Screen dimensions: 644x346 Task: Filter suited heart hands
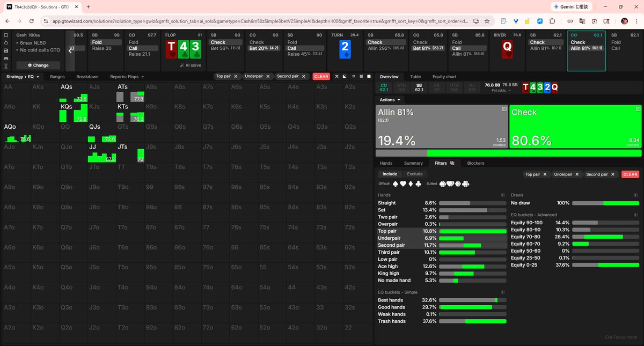pyautogui.click(x=451, y=183)
